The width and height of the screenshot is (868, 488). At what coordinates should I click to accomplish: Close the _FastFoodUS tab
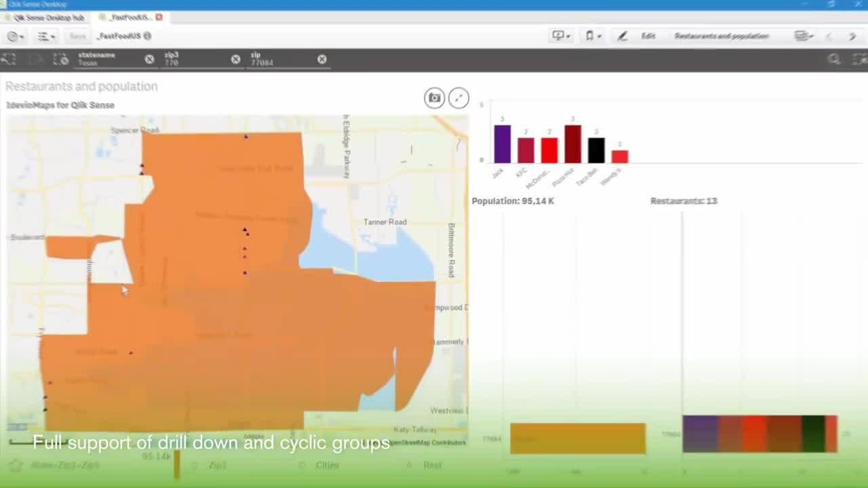coord(159,17)
